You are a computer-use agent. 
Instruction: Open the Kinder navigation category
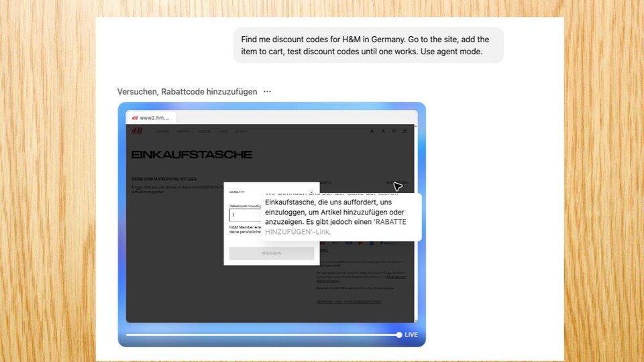[204, 131]
